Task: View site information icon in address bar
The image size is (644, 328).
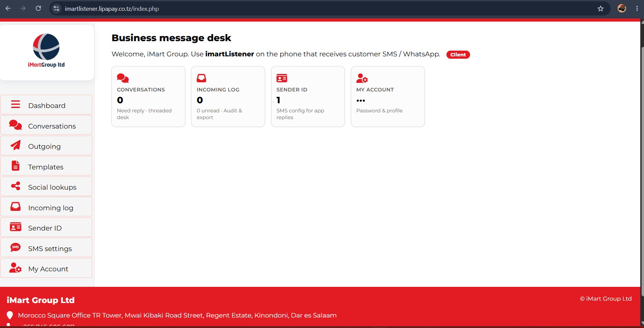Action: click(x=56, y=8)
